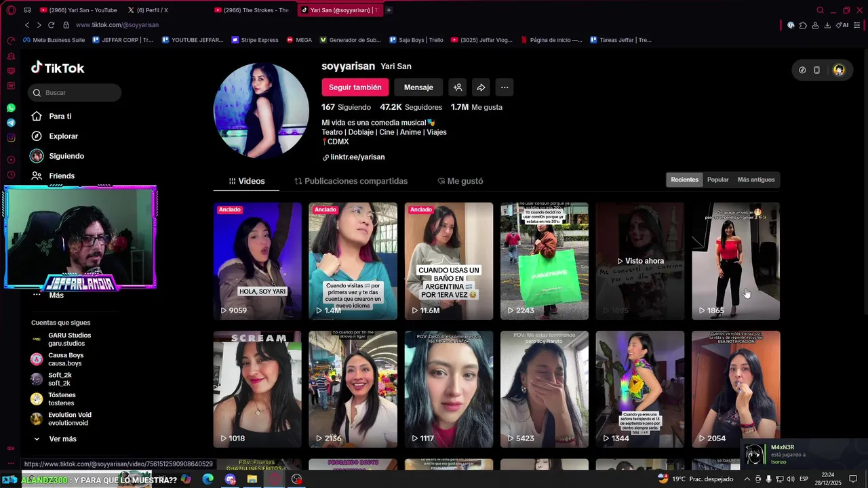Screen dimensions: 868x488
Task: Open the Edge icon on the taskbar
Action: click(208, 479)
